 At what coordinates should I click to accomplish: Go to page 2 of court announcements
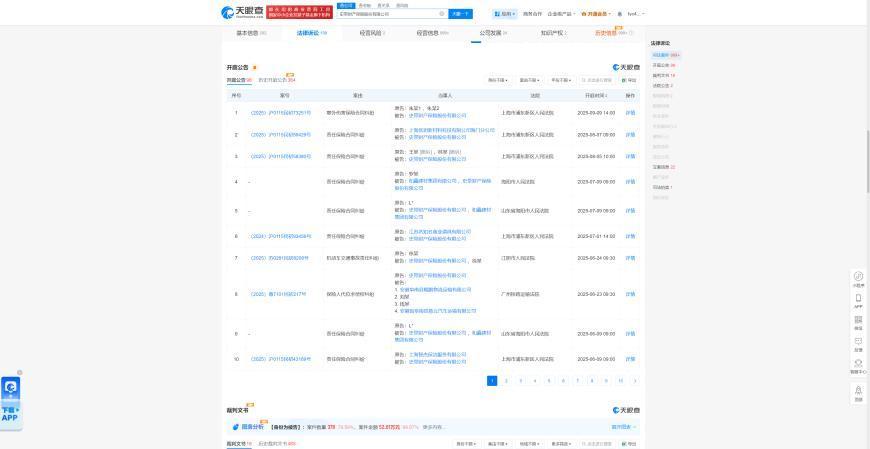pyautogui.click(x=506, y=381)
